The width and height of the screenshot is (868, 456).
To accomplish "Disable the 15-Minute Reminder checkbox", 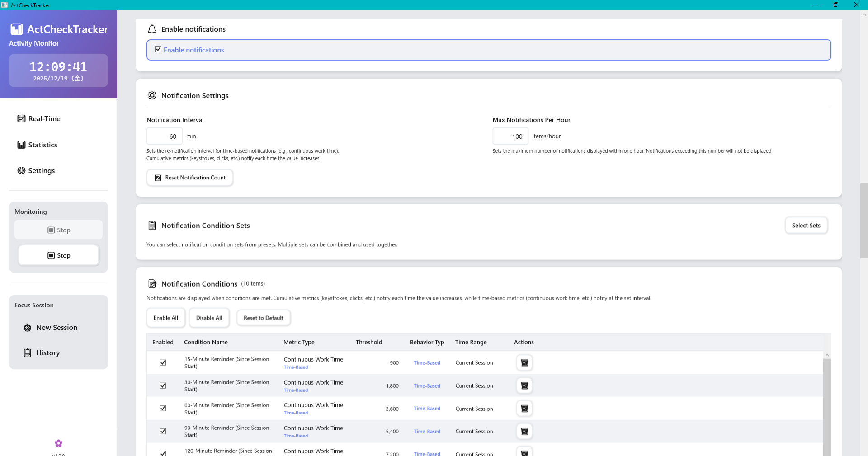I will point(163,363).
